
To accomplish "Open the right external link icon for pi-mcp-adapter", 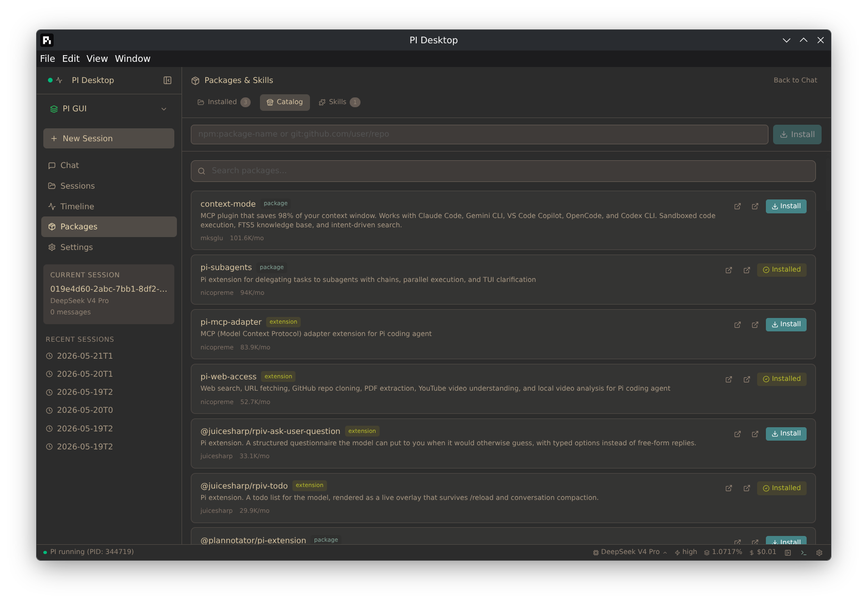I will point(755,325).
